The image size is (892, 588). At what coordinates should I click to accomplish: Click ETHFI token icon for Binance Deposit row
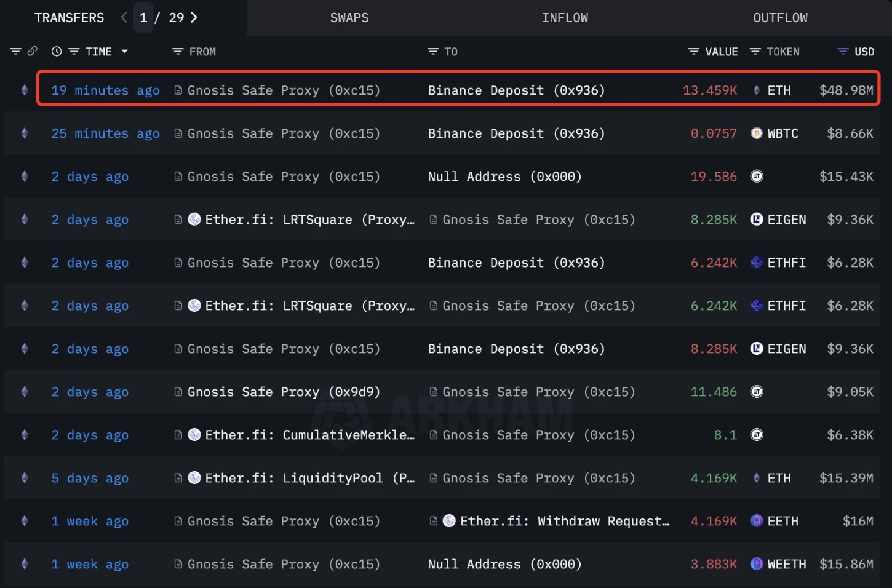[757, 263]
